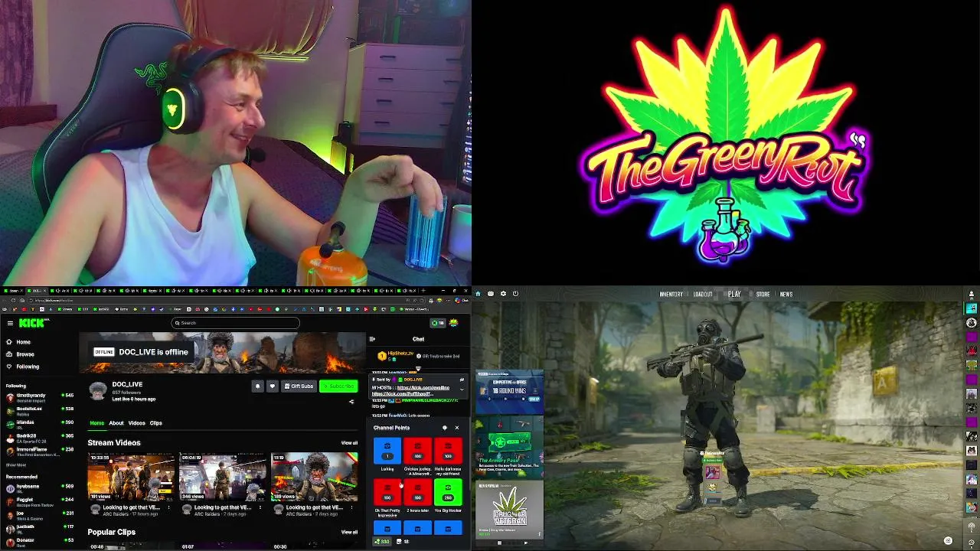The image size is (980, 551).
Task: Open the Kick hamburger menu
Action: tap(10, 323)
